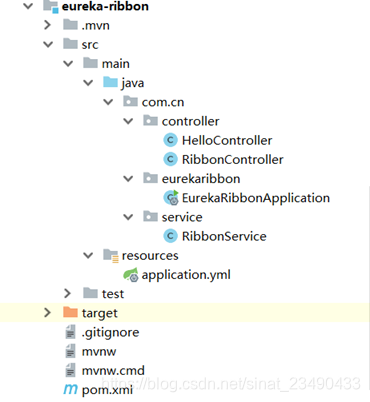Open the pom.xml file

pyautogui.click(x=107, y=390)
